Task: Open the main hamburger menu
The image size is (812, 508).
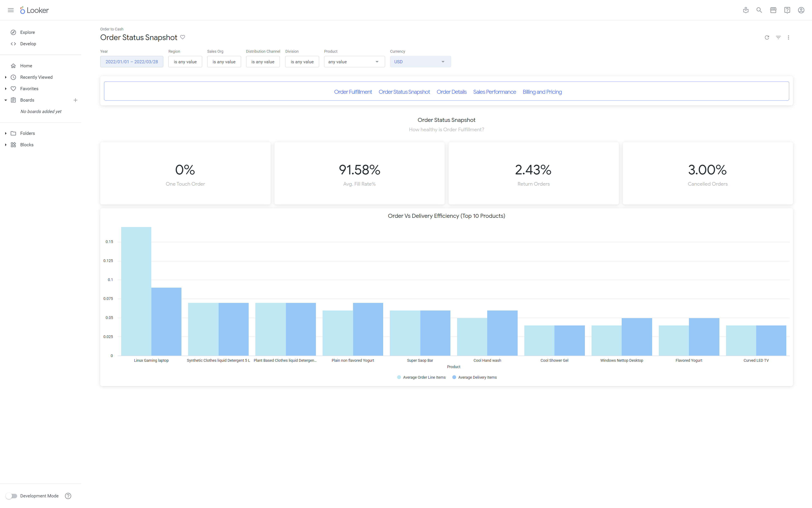Action: [11, 10]
